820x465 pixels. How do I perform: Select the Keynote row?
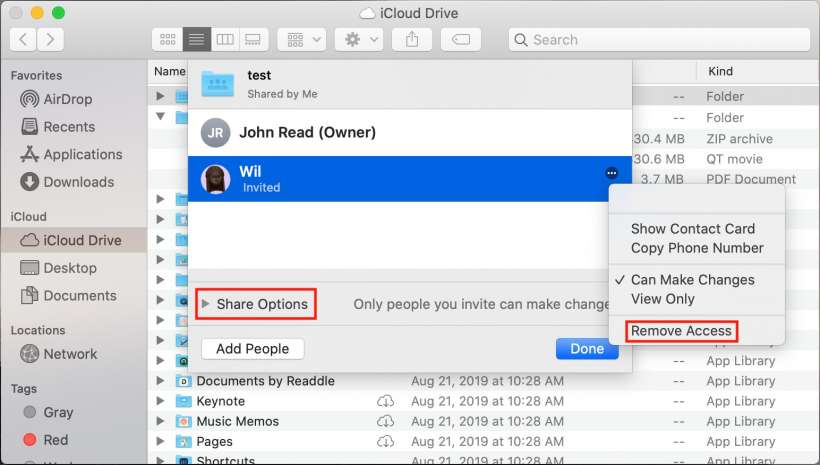[x=484, y=401]
